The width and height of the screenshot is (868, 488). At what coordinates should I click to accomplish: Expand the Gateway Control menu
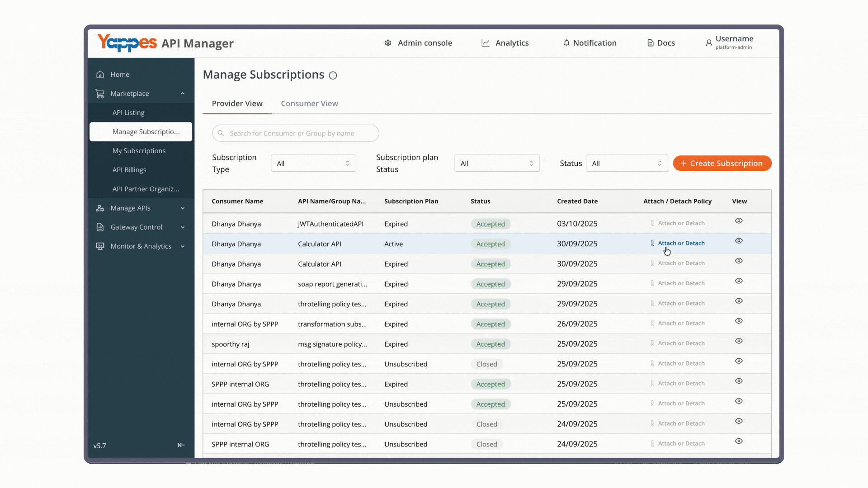click(x=141, y=227)
